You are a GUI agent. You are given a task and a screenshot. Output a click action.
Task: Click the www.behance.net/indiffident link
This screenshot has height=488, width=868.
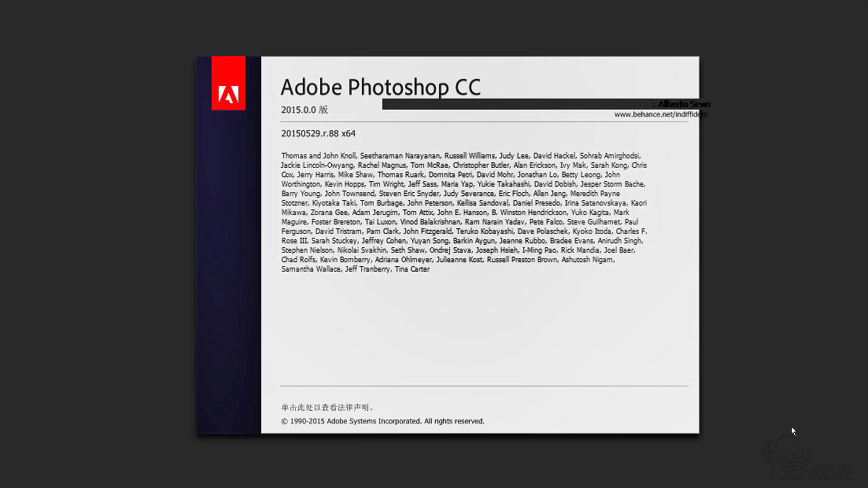point(660,115)
